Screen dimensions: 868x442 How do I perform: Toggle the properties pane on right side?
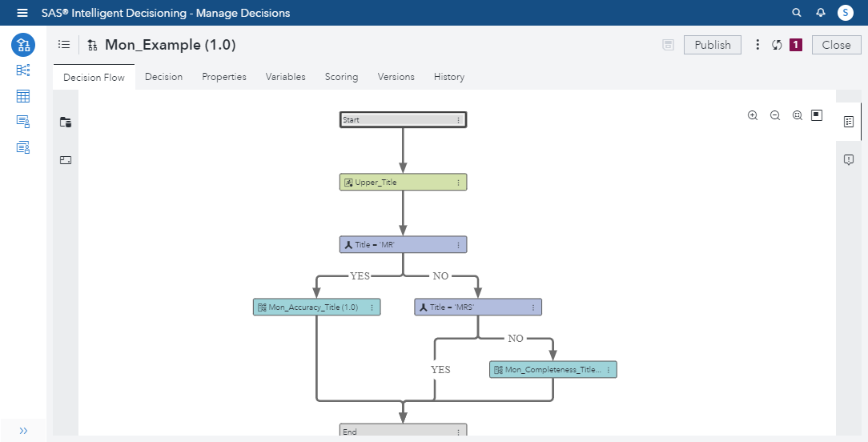[849, 122]
